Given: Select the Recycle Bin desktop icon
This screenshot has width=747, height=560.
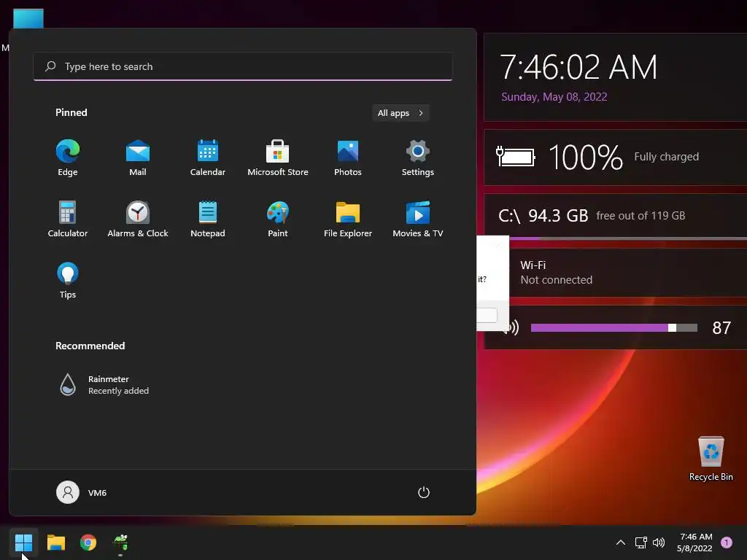Looking at the screenshot, I should (711, 459).
